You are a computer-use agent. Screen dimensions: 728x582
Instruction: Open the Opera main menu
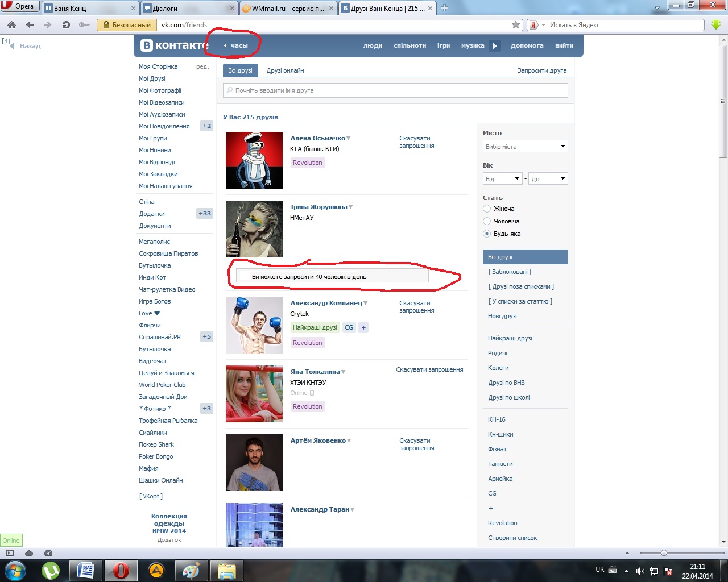pyautogui.click(x=19, y=6)
